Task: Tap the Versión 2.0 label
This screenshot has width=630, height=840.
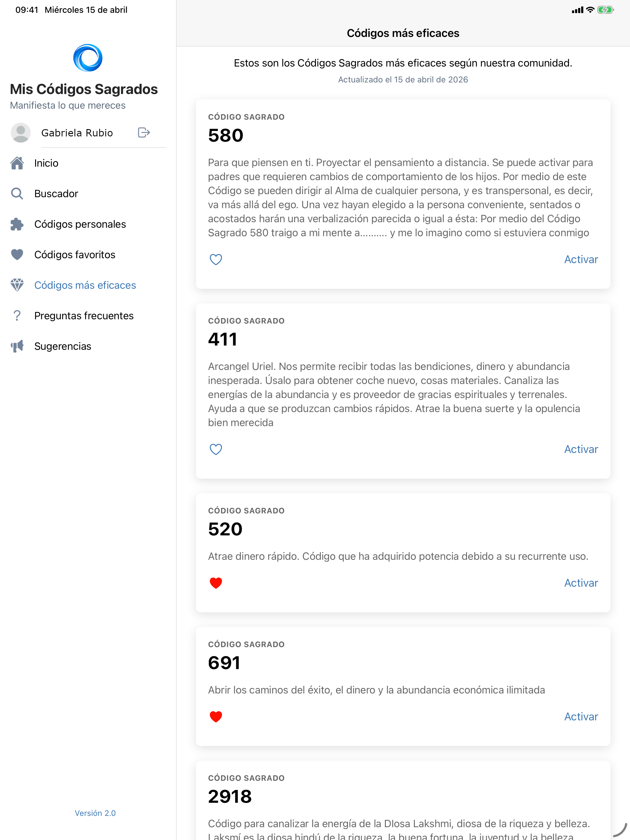Action: [95, 813]
